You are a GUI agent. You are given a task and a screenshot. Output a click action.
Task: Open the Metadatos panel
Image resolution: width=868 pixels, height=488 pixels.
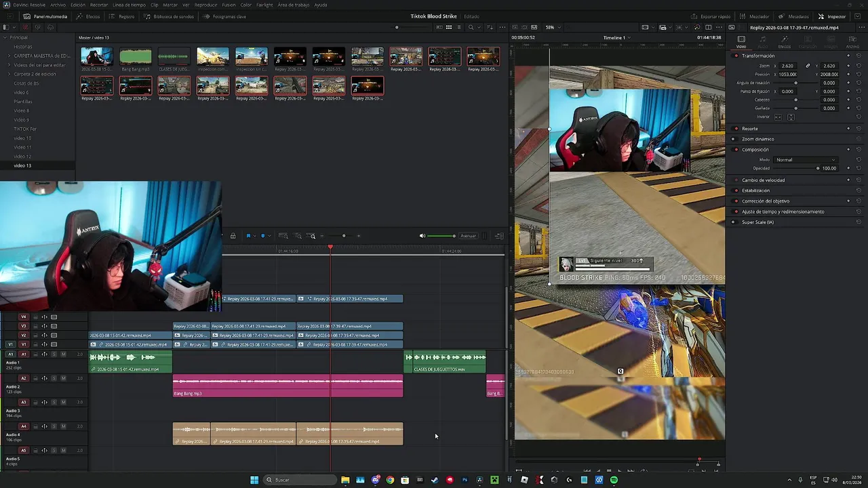(x=793, y=16)
